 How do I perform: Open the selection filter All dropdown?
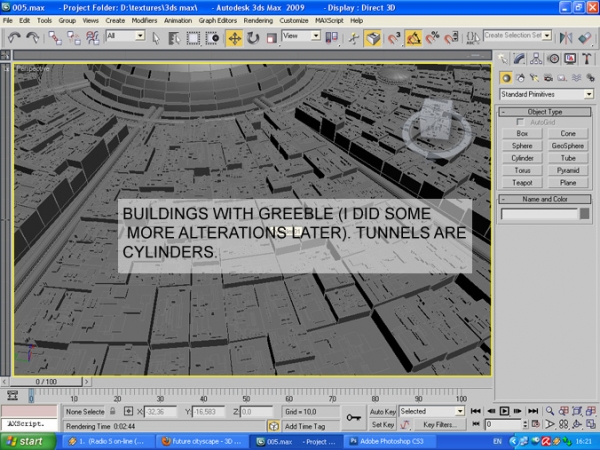pos(125,36)
